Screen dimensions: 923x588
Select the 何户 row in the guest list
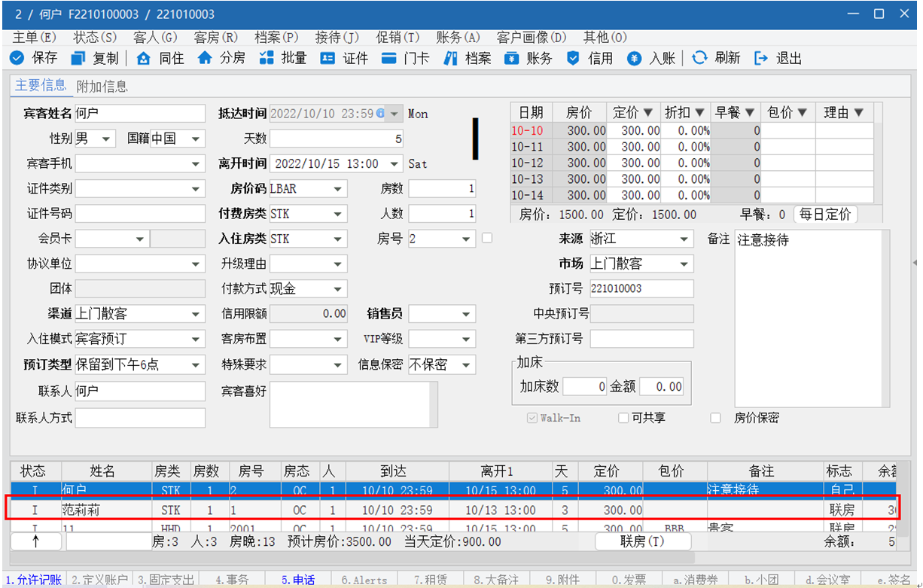point(452,491)
